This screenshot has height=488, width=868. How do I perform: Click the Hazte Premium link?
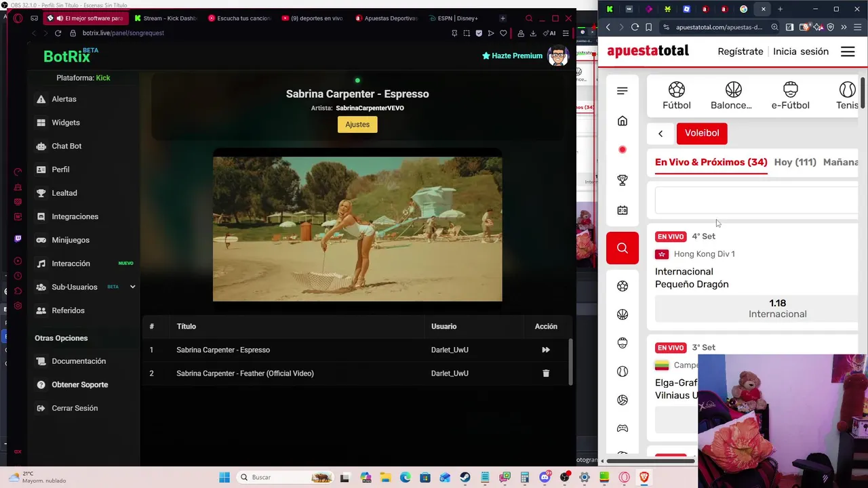pyautogui.click(x=512, y=56)
